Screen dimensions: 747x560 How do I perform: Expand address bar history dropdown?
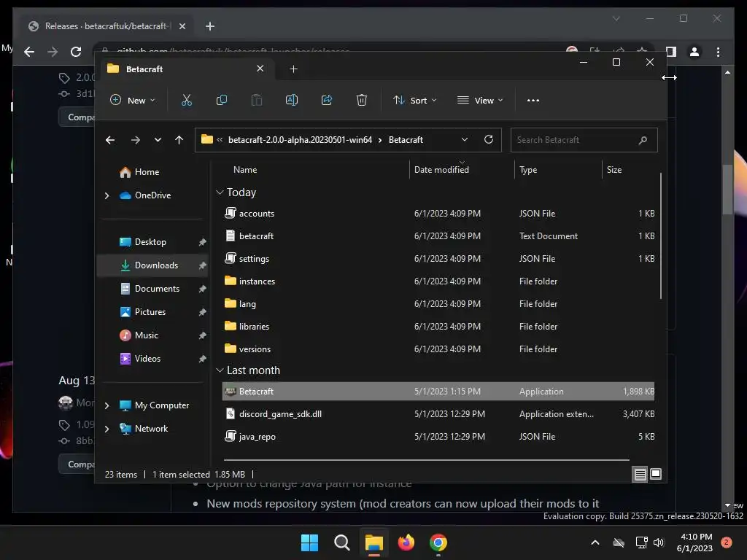tap(465, 139)
